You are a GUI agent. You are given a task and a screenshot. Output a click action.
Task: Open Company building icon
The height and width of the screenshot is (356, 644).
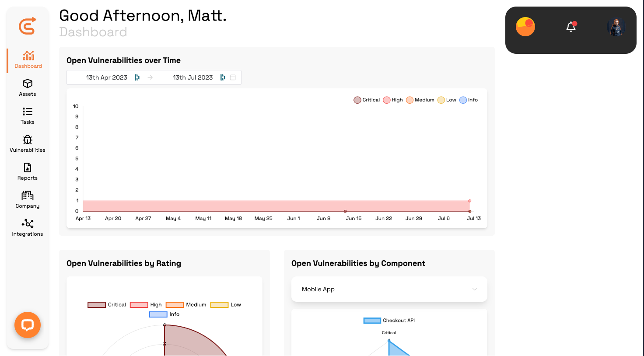click(x=28, y=195)
